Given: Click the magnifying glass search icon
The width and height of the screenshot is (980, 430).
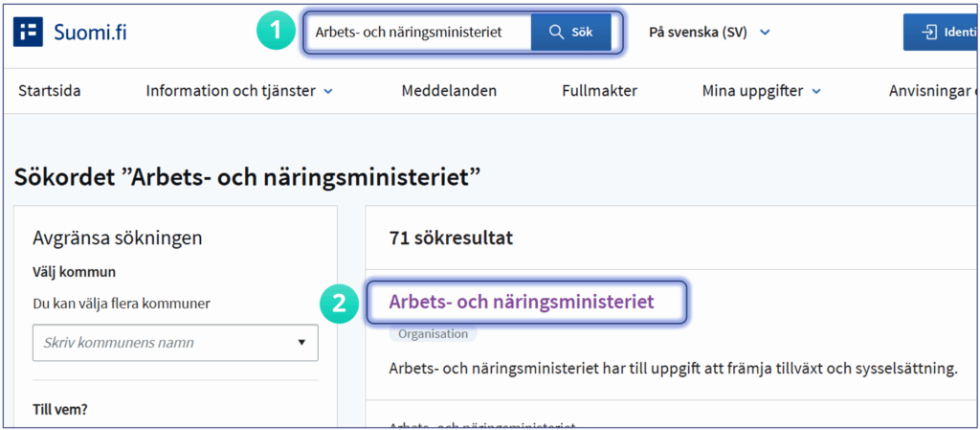Looking at the screenshot, I should (x=556, y=33).
